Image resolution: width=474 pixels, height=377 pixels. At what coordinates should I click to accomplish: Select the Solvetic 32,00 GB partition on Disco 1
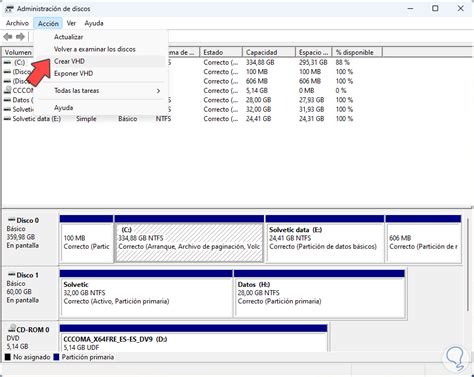(x=146, y=293)
